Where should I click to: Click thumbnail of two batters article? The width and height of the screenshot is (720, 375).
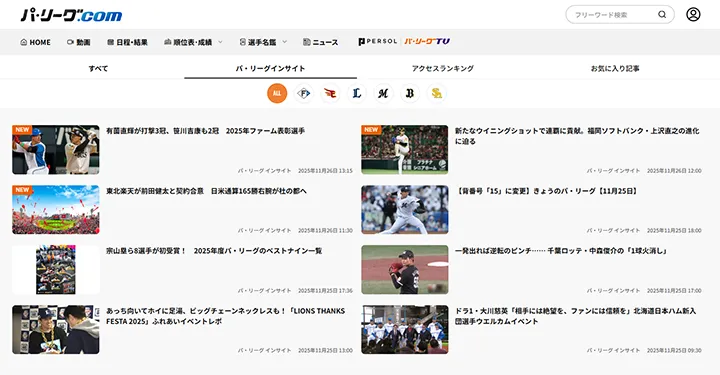[56, 150]
